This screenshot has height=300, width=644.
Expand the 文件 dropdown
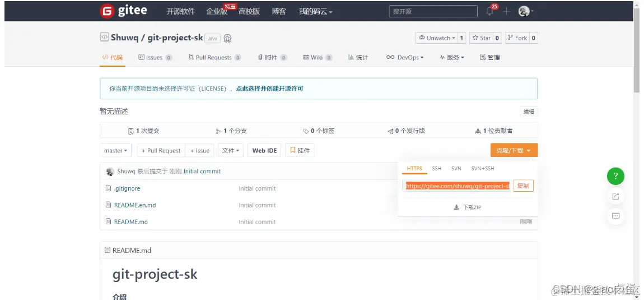tap(230, 151)
